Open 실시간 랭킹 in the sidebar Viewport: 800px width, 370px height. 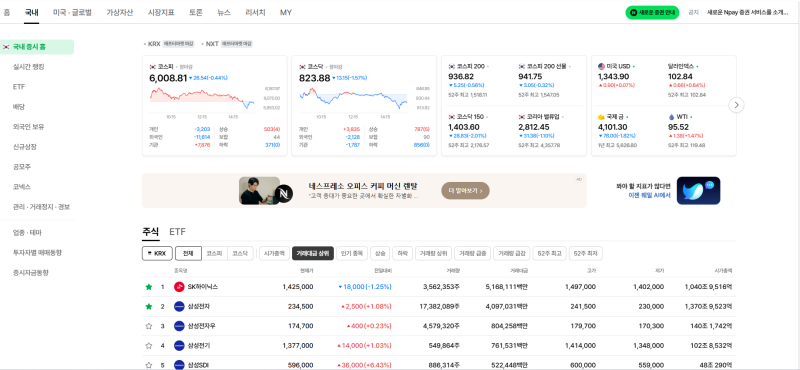[x=29, y=67]
